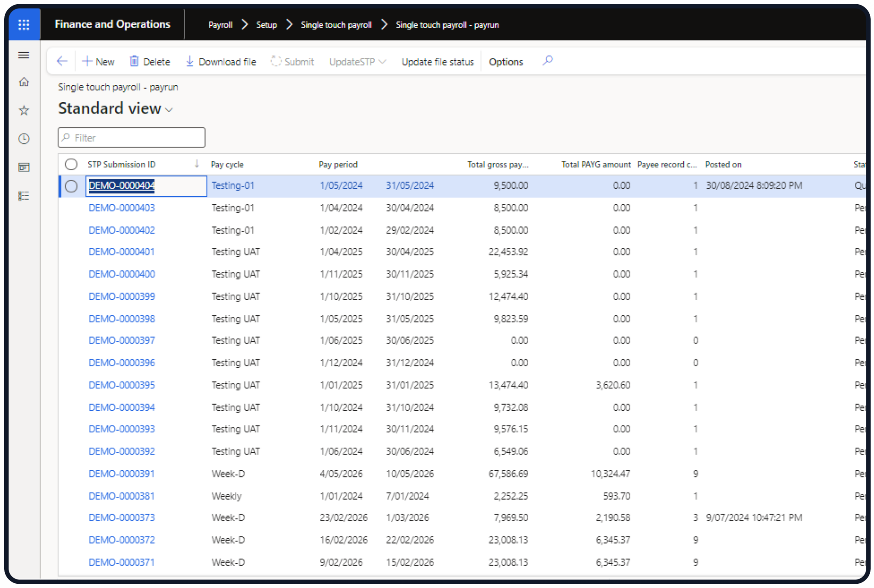Change sort order on STP Submission ID column
Screen dimensions: 874x588
point(196,164)
